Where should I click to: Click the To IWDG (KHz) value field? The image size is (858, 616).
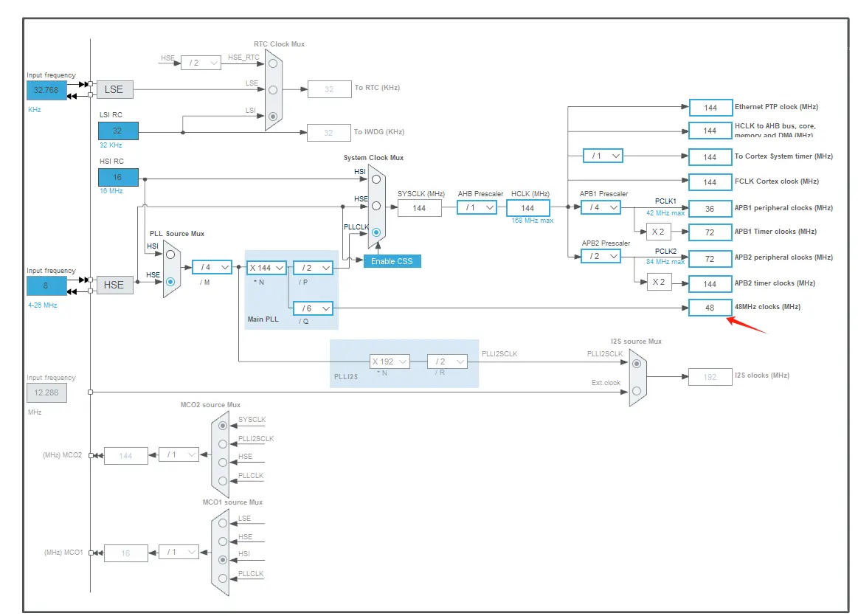[x=329, y=132]
